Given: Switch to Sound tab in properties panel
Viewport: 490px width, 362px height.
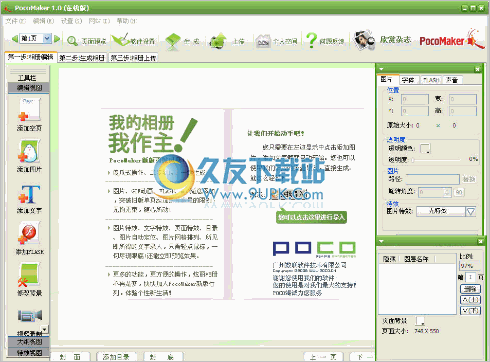Looking at the screenshot, I should click(x=452, y=80).
